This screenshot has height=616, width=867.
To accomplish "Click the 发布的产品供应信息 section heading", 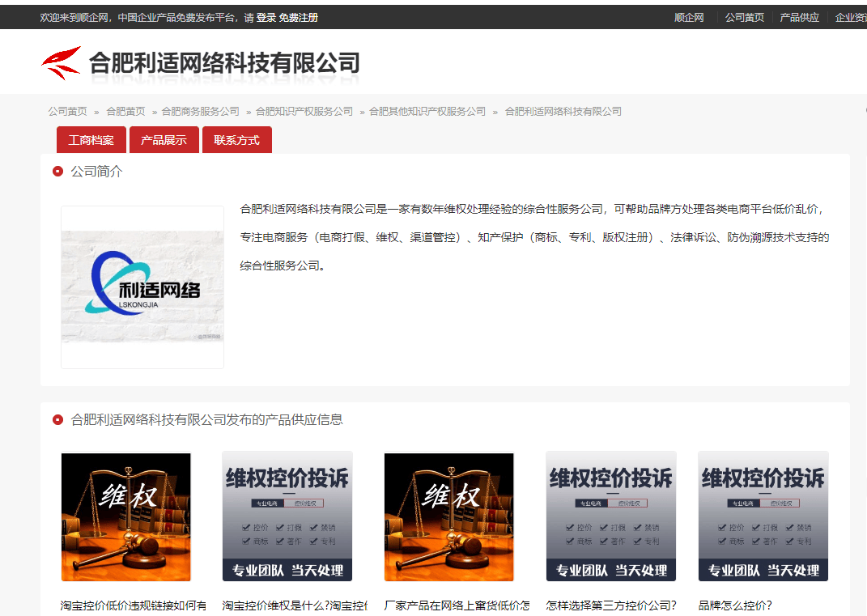I will (x=206, y=419).
